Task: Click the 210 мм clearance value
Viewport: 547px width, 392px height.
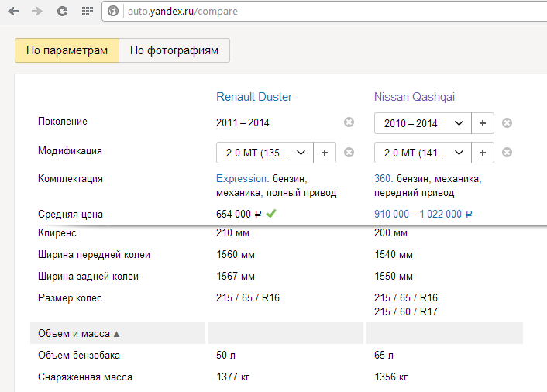Action: [x=232, y=232]
